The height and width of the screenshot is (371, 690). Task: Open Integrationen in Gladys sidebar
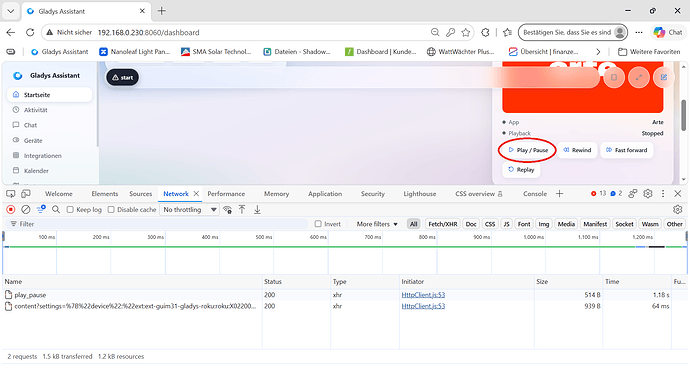pyautogui.click(x=42, y=156)
